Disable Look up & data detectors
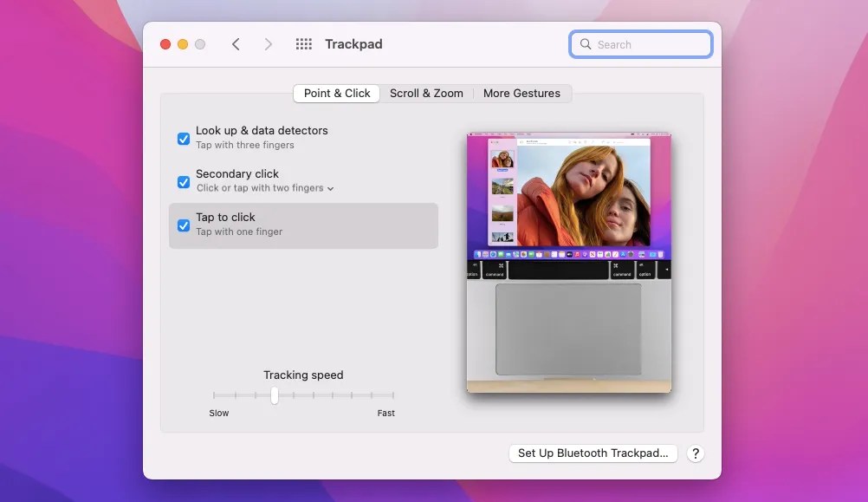This screenshot has height=502, width=868. tap(183, 138)
